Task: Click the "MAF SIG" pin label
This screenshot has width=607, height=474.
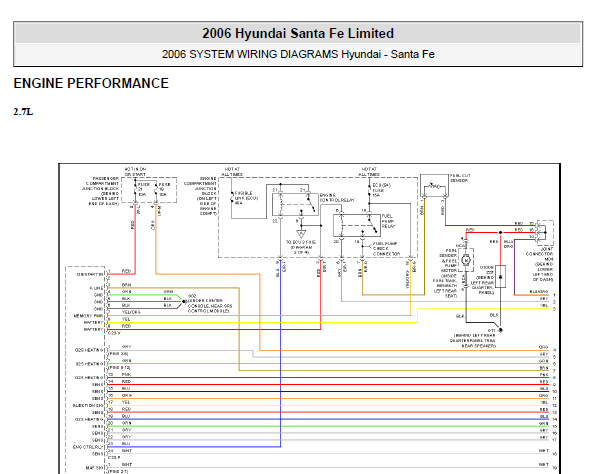Action: (x=94, y=468)
